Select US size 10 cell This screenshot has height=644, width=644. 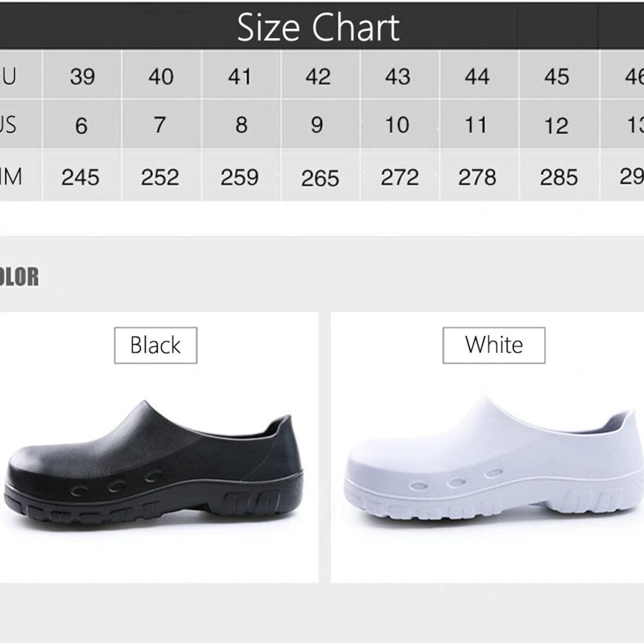[x=397, y=125]
